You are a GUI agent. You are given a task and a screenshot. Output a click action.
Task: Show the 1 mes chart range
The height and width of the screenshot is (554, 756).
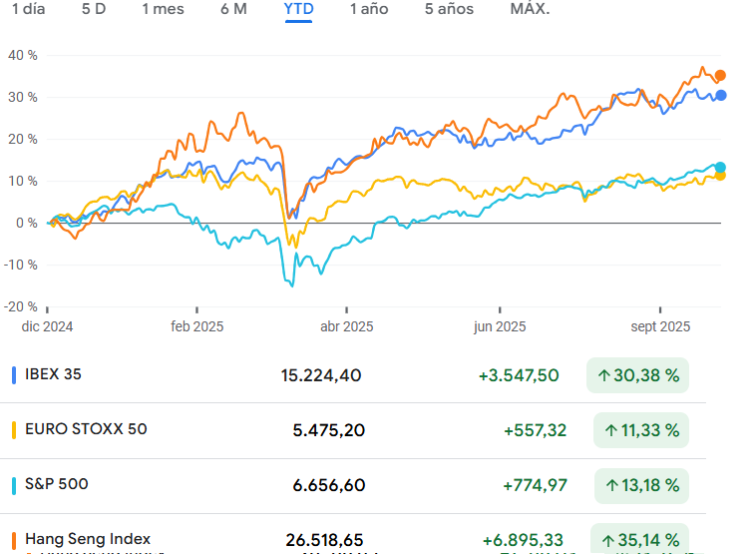pyautogui.click(x=163, y=9)
